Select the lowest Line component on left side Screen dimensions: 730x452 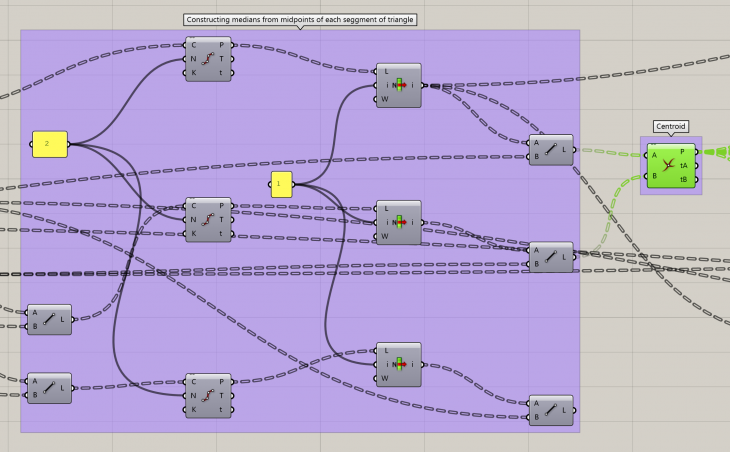click(49, 388)
